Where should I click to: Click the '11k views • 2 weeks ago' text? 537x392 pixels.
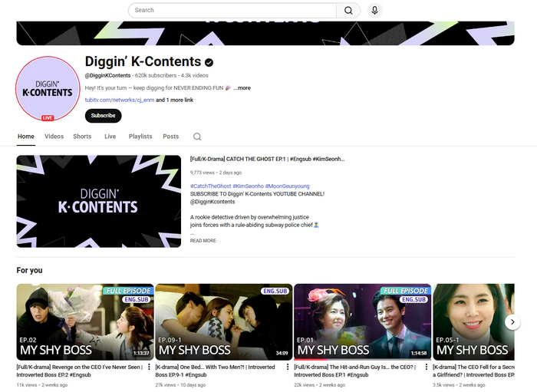pyautogui.click(x=42, y=385)
